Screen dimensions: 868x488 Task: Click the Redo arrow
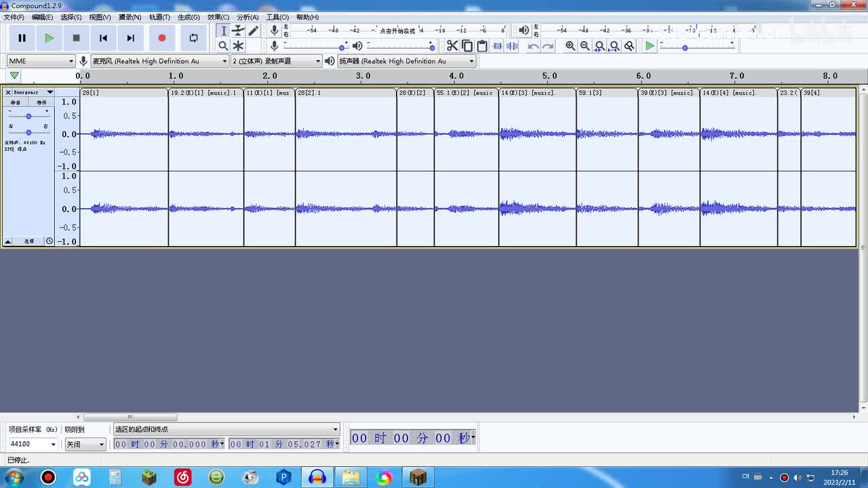548,45
